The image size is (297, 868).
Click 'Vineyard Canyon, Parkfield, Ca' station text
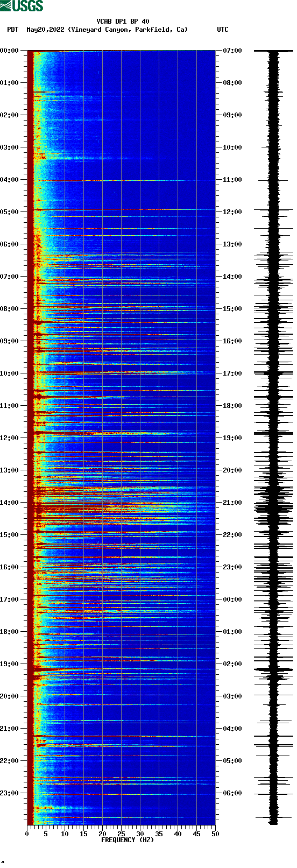[128, 30]
